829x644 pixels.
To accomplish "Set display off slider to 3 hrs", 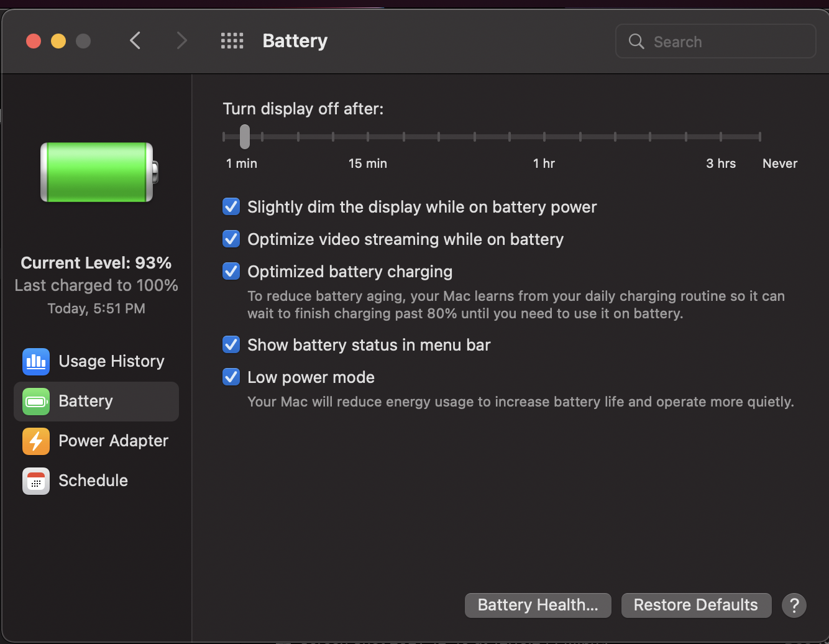I will tap(721, 137).
